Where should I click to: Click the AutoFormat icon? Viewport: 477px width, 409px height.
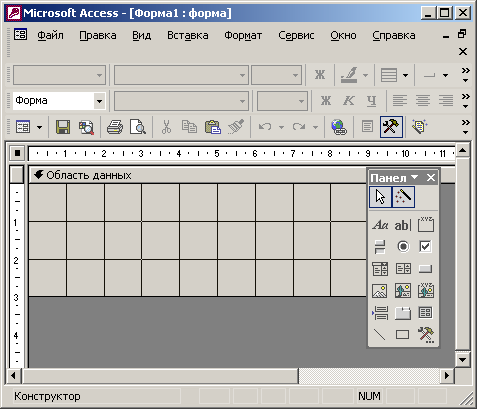pos(419,127)
